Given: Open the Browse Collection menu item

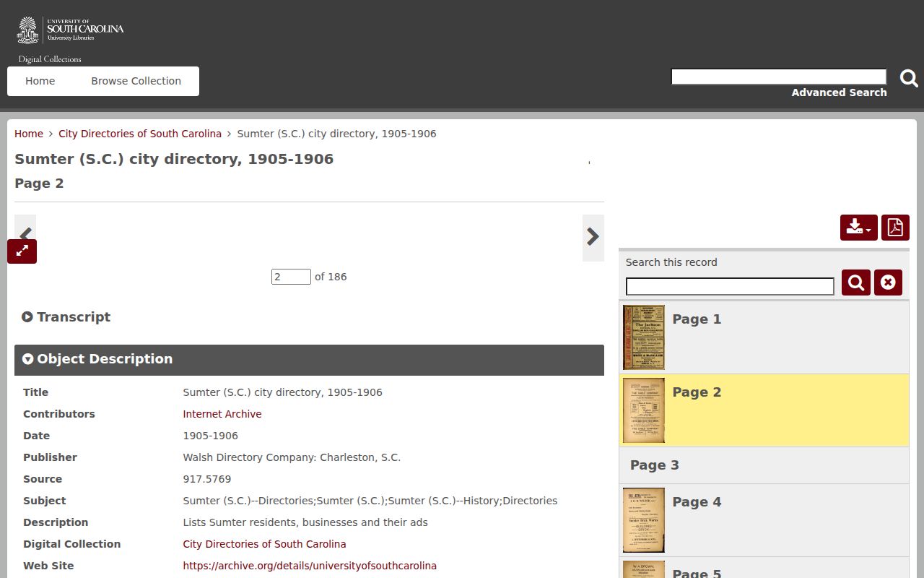Looking at the screenshot, I should click(x=136, y=81).
